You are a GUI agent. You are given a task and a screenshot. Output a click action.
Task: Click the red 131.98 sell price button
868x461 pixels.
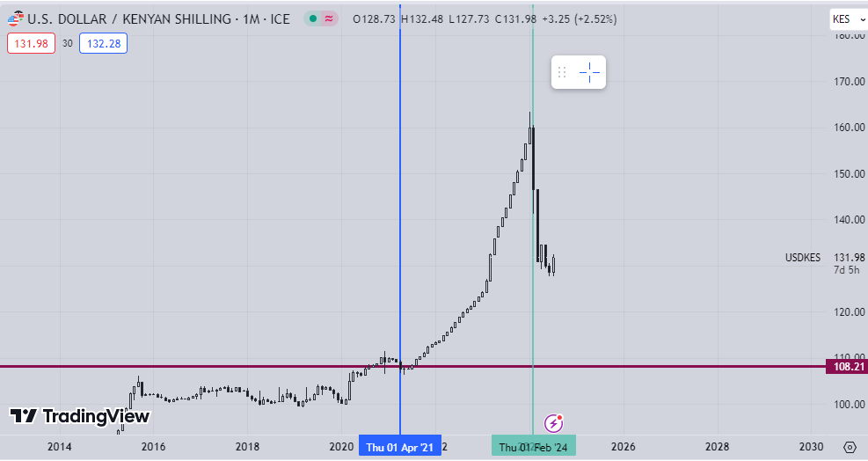(31, 42)
